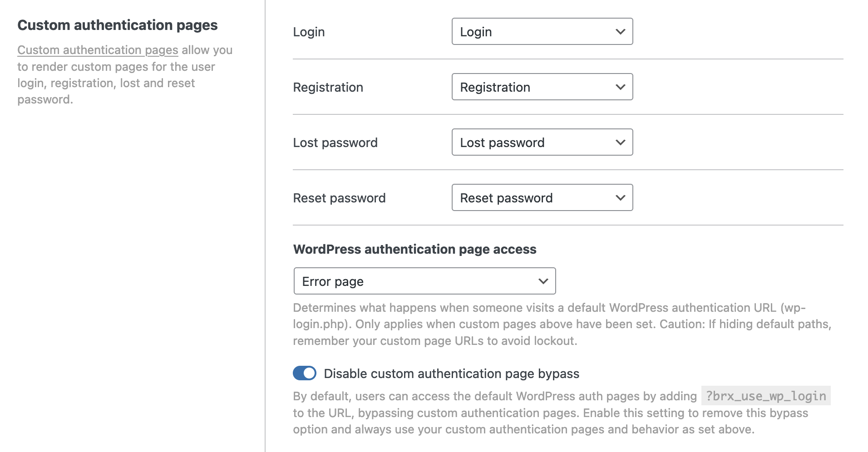
Task: Open the WordPress authentication page access dropdown
Action: pyautogui.click(x=424, y=281)
